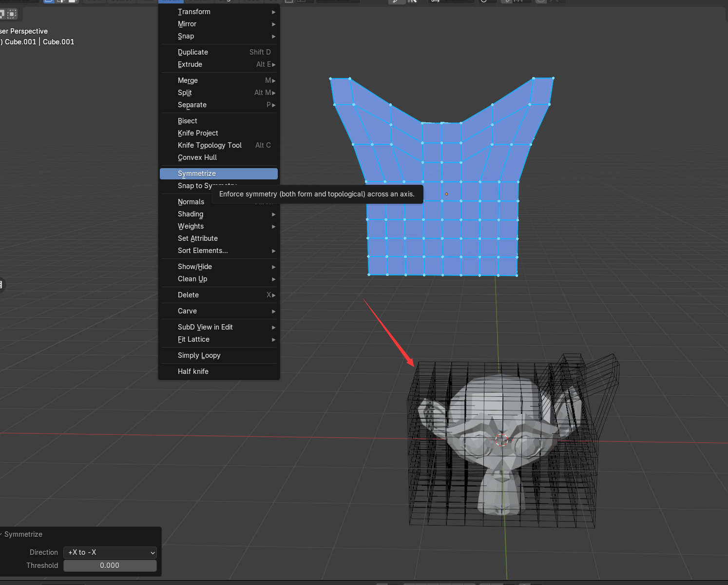Click the Suzanne monkey head object
Image resolution: width=728 pixels, height=585 pixels.
click(x=501, y=444)
